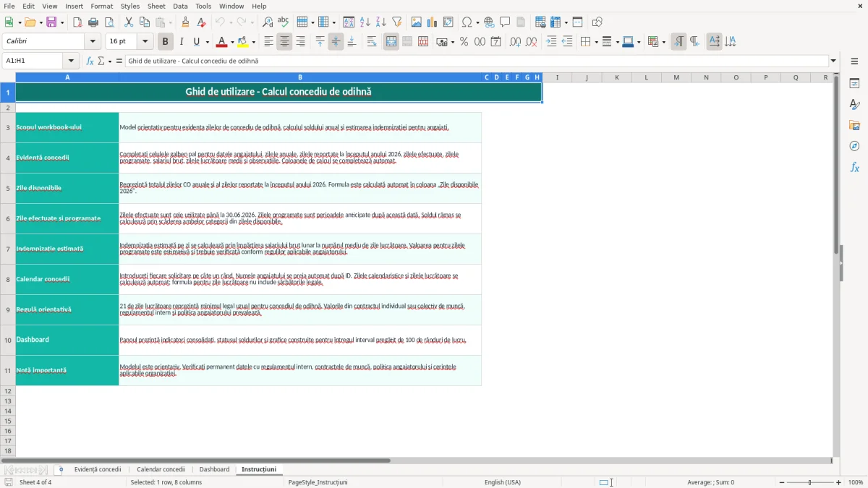
Task: Toggle Merge and Center Cells
Action: click(x=391, y=42)
